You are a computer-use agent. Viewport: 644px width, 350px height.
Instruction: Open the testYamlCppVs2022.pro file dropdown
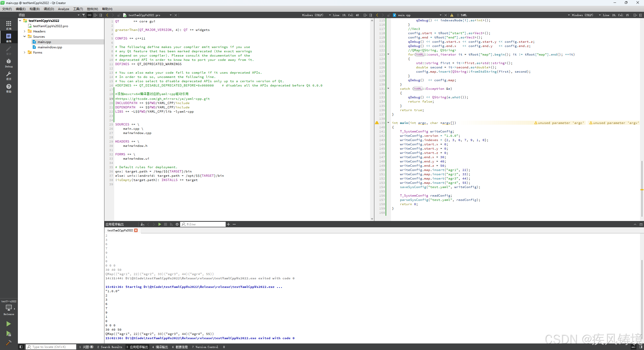coord(171,15)
